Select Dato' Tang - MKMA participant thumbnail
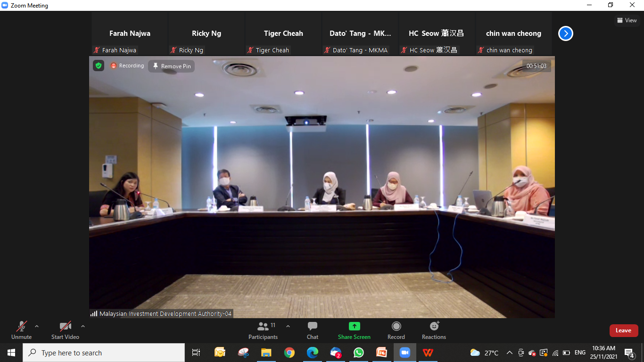The image size is (644, 362). point(360,33)
